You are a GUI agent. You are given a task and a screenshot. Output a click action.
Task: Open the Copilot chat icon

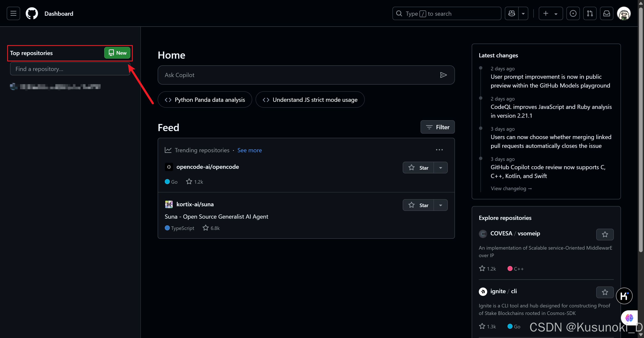click(512, 13)
